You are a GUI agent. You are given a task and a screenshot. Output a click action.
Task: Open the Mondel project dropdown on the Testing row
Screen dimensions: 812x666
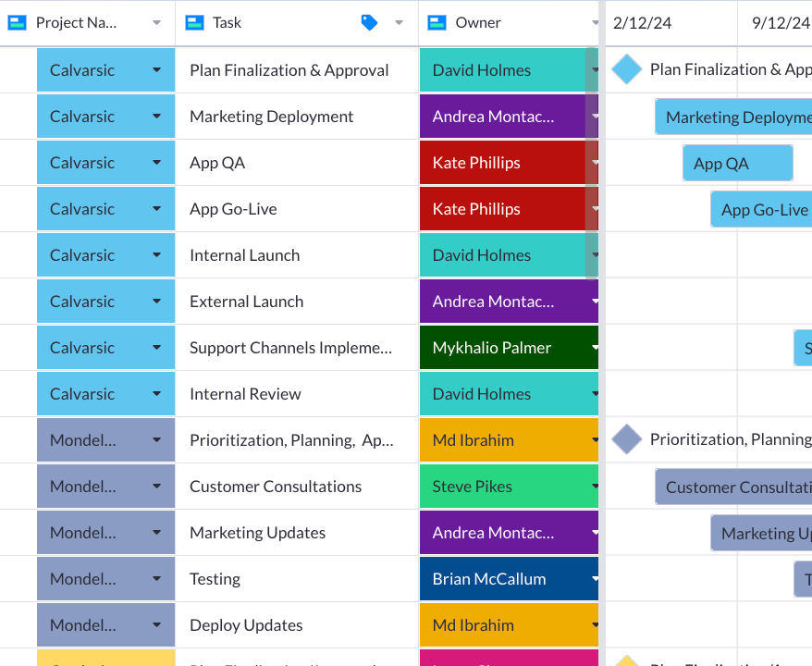click(156, 578)
